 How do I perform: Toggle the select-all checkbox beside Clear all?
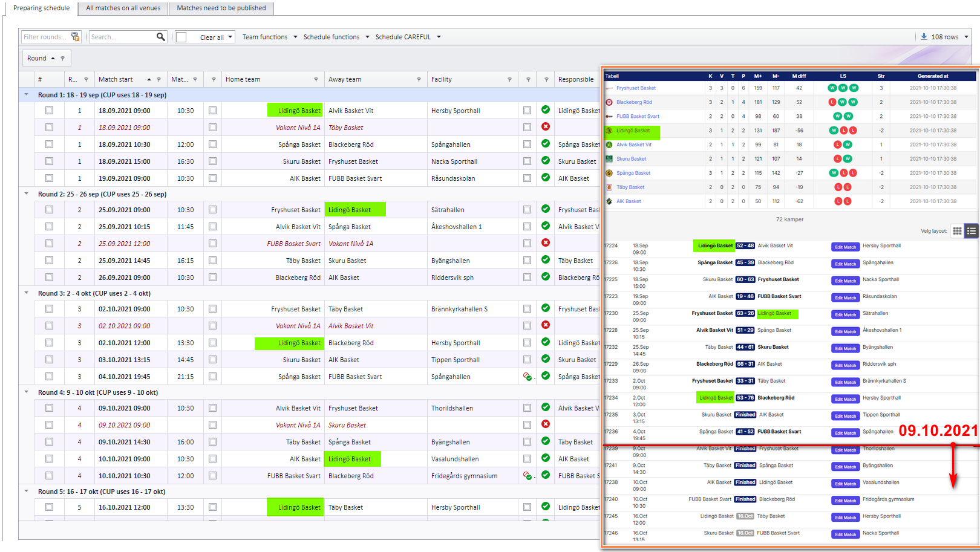pos(181,37)
